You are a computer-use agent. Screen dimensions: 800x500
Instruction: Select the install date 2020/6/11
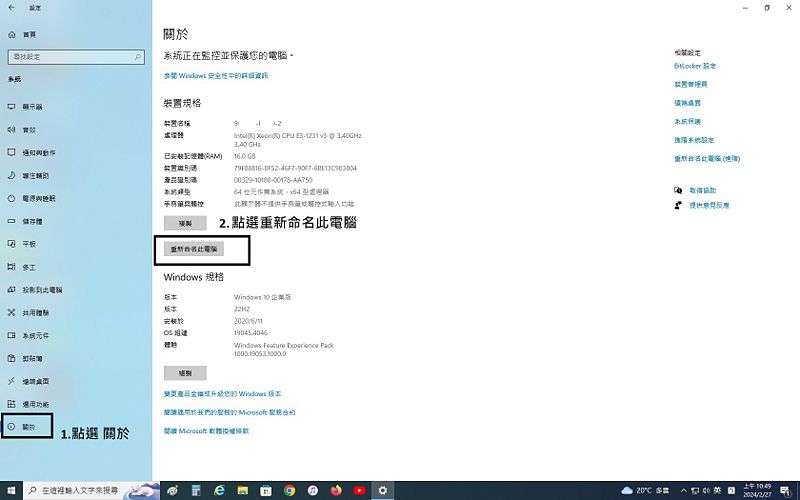[248, 321]
